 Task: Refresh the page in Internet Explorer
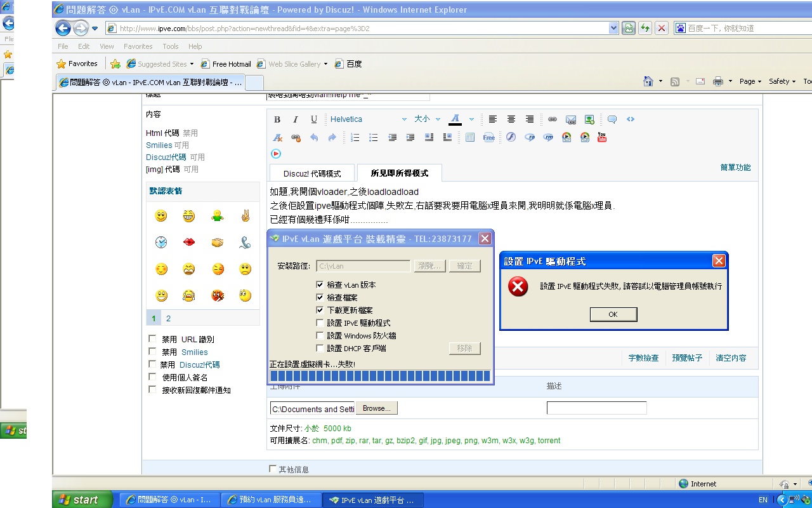click(x=645, y=28)
